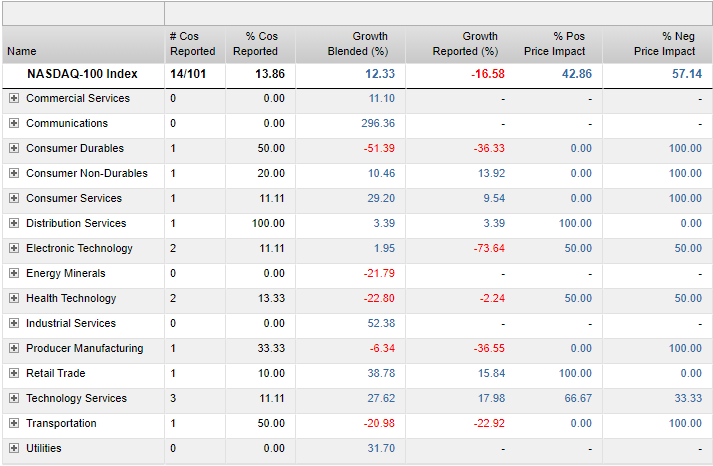Click Energy Minerals blended growth -21.79
Screen dimensions: 713x466
pos(379,273)
